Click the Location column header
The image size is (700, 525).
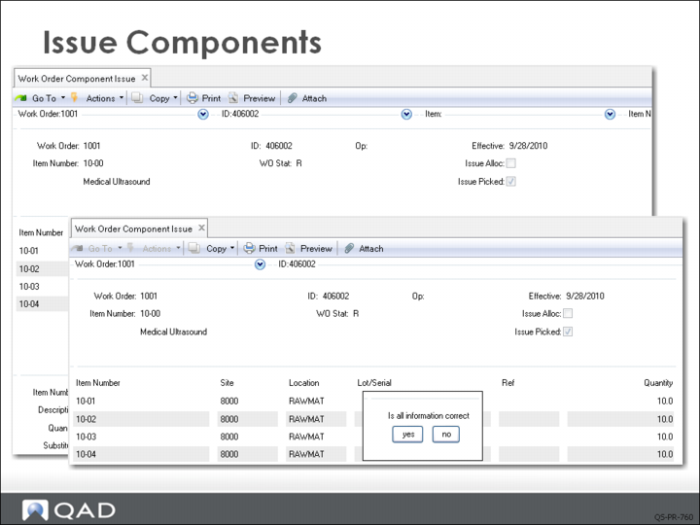point(304,383)
